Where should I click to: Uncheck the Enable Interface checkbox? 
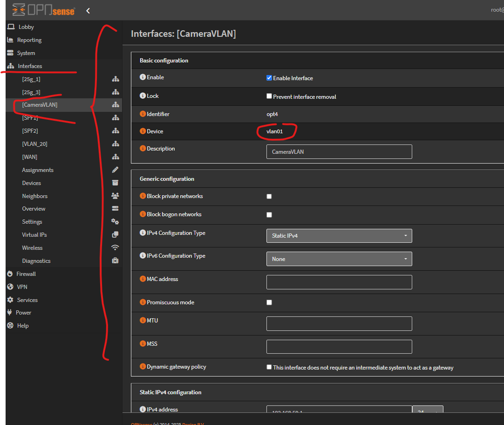(269, 78)
